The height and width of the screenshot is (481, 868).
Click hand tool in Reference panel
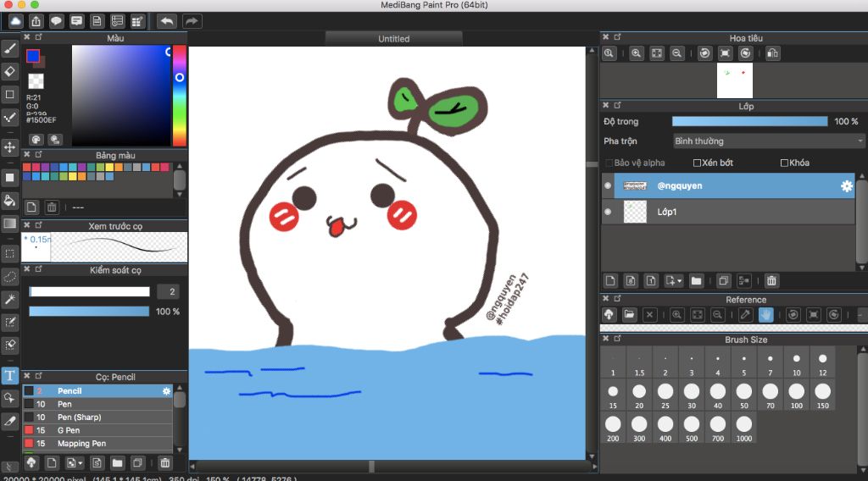(765, 314)
